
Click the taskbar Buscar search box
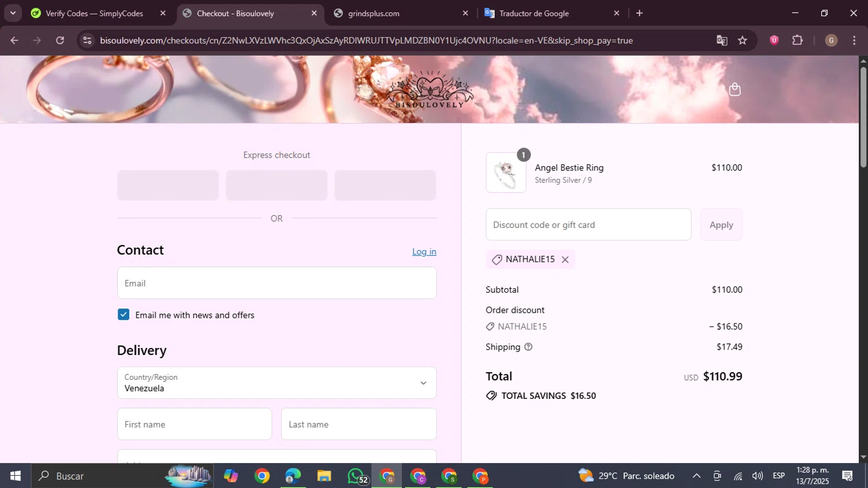coord(122,476)
